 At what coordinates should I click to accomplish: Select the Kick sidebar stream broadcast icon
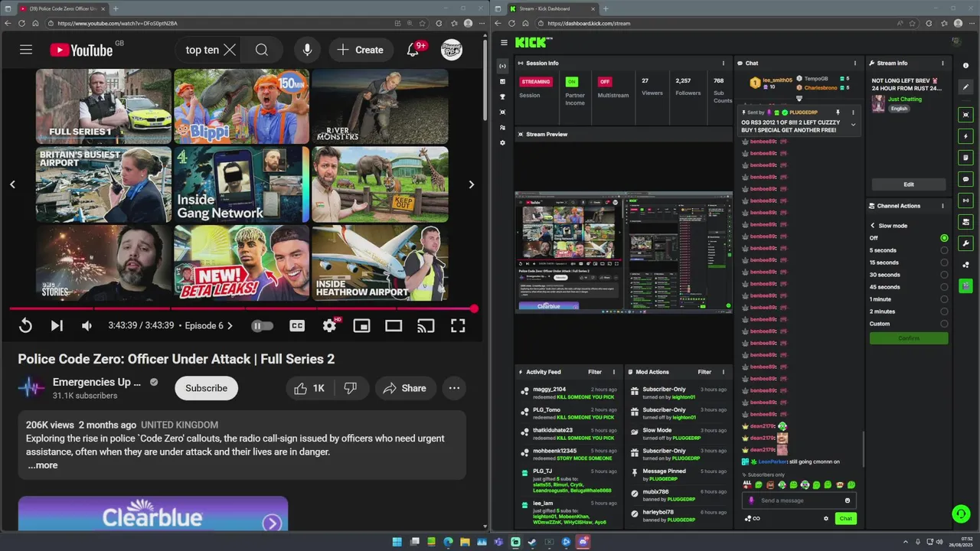tap(502, 67)
